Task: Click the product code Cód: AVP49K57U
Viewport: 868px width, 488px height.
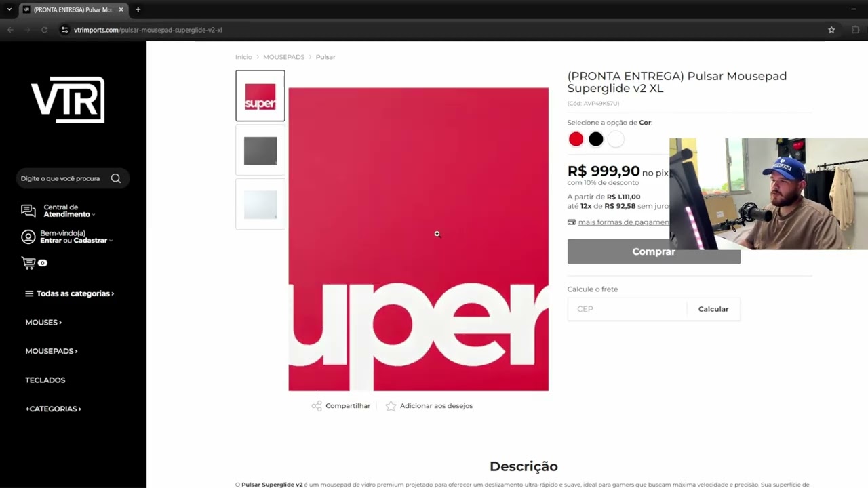Action: 593,104
